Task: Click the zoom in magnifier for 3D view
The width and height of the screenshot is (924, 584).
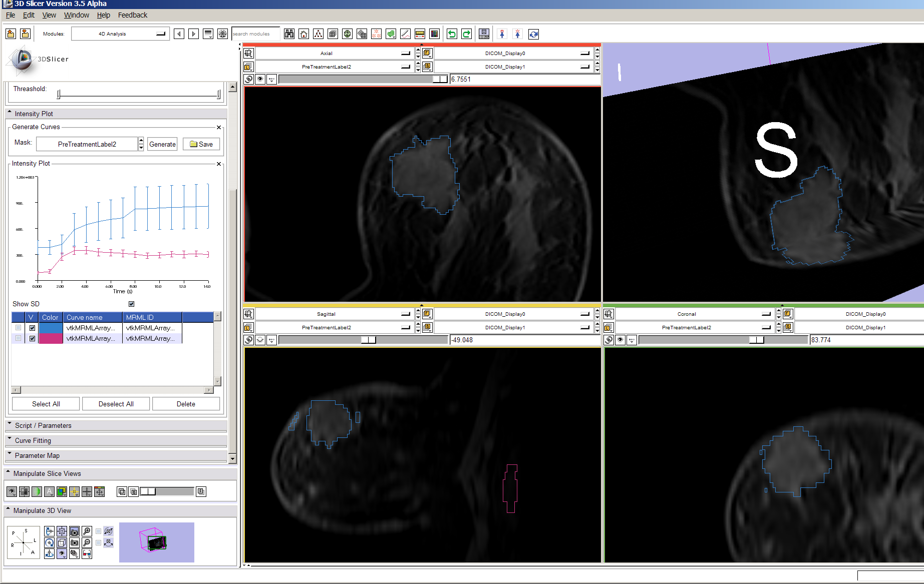Action: tap(87, 531)
